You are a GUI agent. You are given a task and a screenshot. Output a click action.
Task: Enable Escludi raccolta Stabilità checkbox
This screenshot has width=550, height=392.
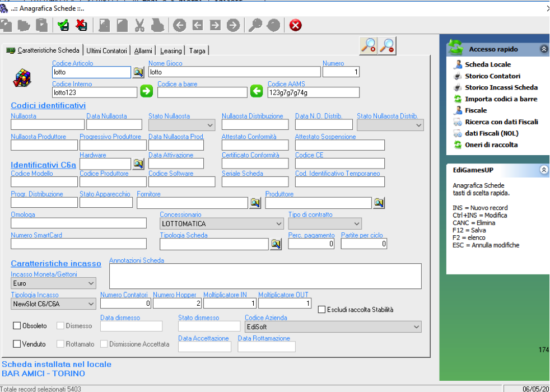click(x=321, y=310)
